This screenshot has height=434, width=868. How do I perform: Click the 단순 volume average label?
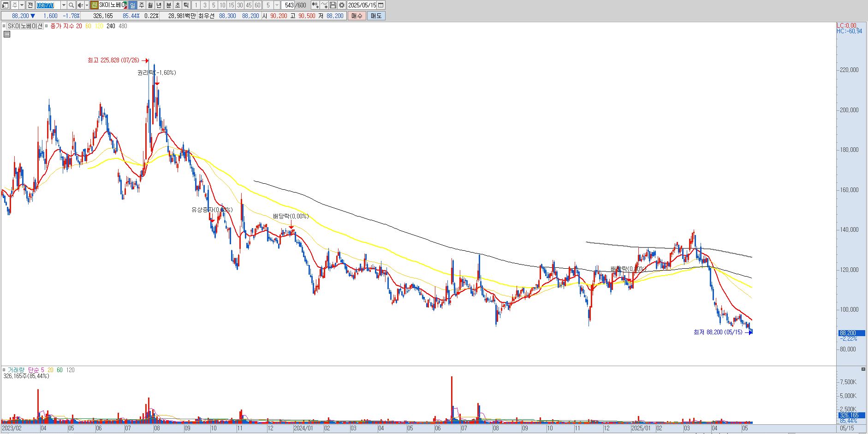33,370
